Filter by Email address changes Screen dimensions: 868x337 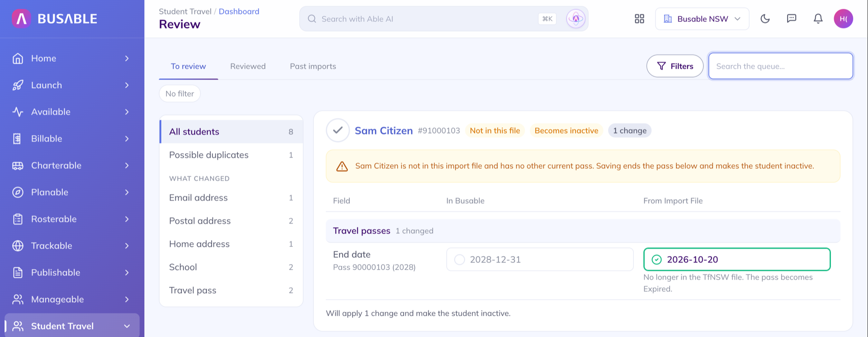point(231,198)
